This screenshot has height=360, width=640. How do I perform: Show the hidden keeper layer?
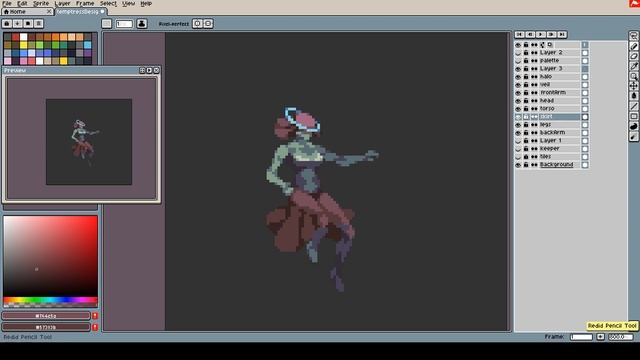[x=518, y=149]
